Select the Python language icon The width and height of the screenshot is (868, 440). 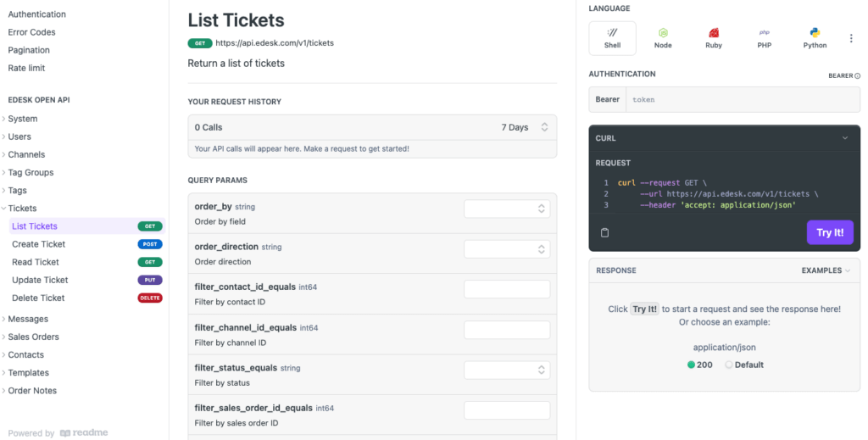point(815,33)
